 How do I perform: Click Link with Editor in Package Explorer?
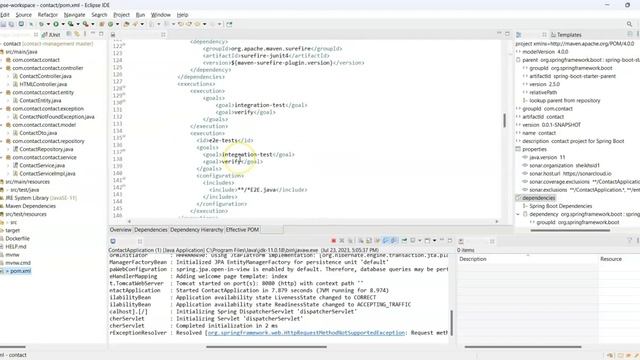pos(77,34)
